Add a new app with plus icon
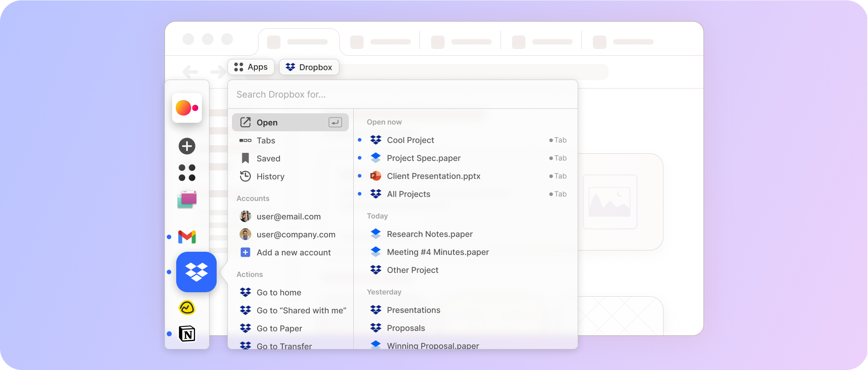Screen dimensions: 868x370 click(187, 146)
